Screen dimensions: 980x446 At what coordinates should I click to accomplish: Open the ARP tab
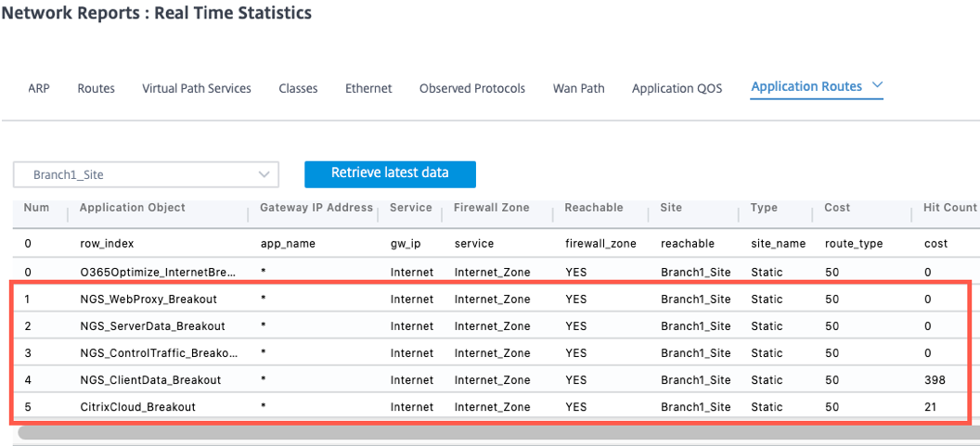39,88
